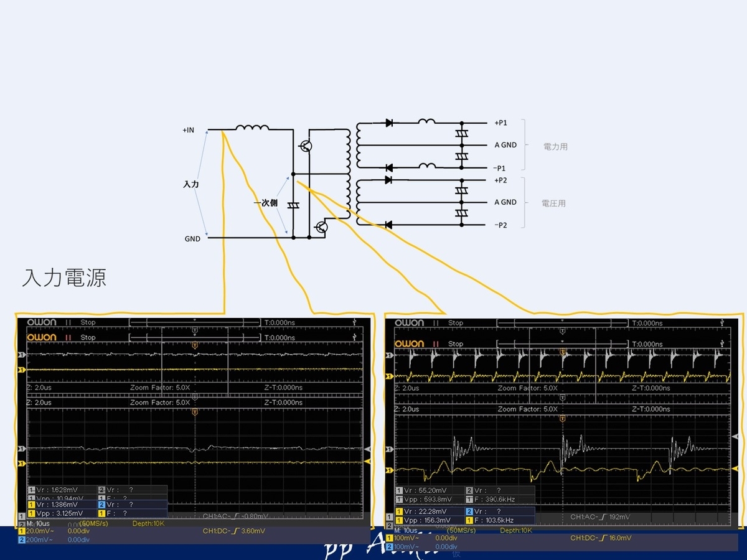Select the A GND label next to 電圧用
This screenshot has width=747, height=560.
pyautogui.click(x=505, y=202)
